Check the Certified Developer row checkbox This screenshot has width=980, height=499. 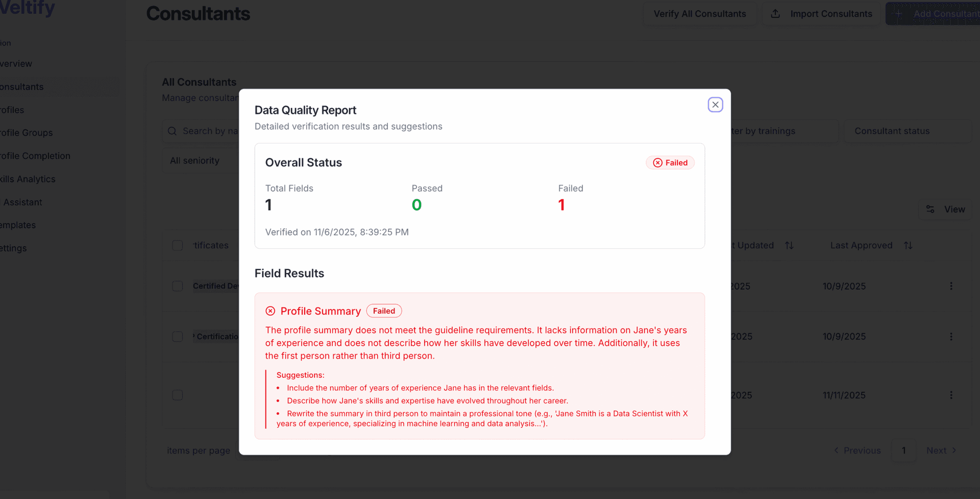[178, 286]
